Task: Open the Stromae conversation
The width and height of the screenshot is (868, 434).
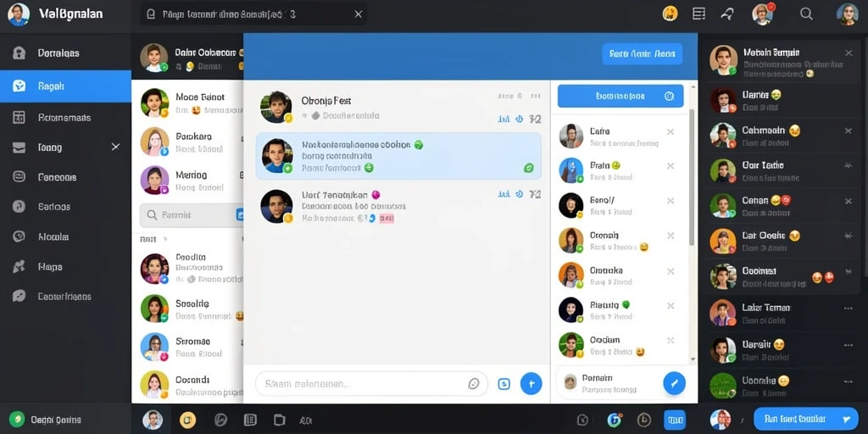Action: click(x=187, y=347)
